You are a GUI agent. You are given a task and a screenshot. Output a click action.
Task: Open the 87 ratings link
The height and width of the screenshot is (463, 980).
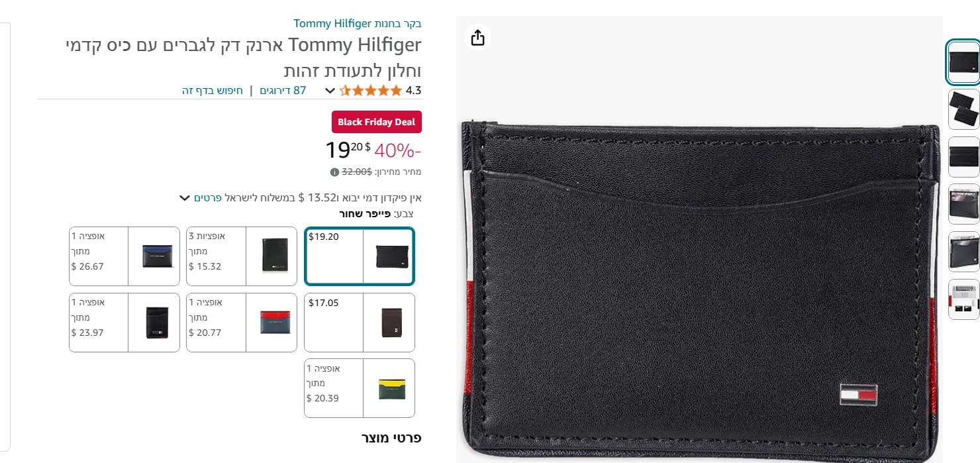[283, 91]
